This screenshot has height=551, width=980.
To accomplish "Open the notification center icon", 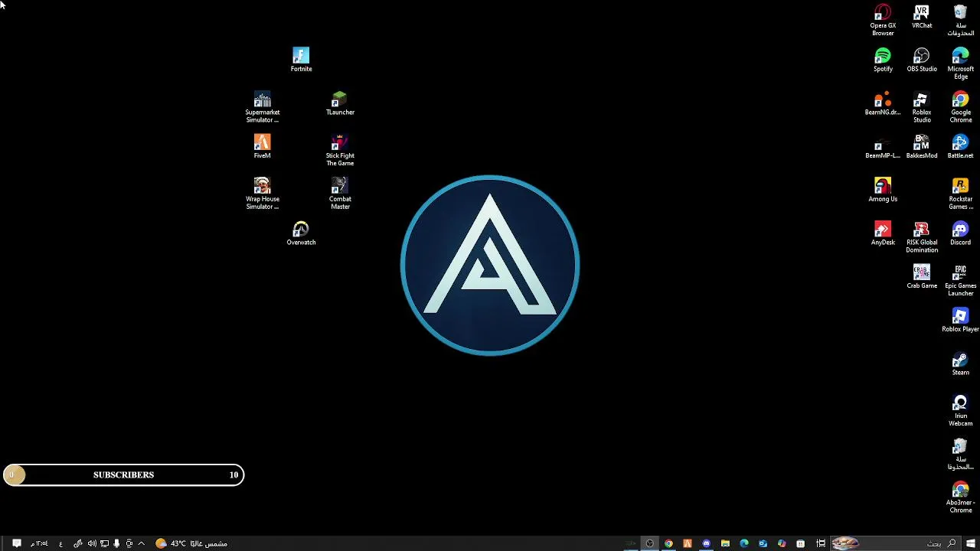I will coord(16,543).
